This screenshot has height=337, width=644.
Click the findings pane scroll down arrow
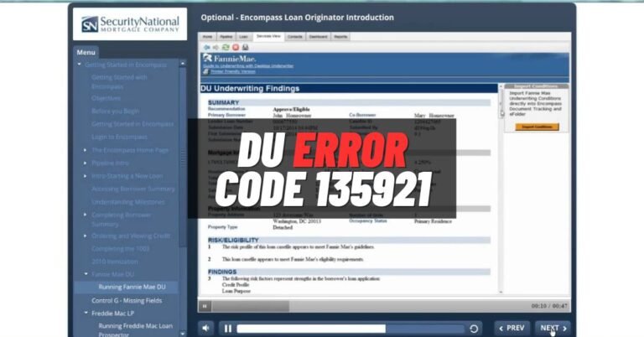pos(501,292)
